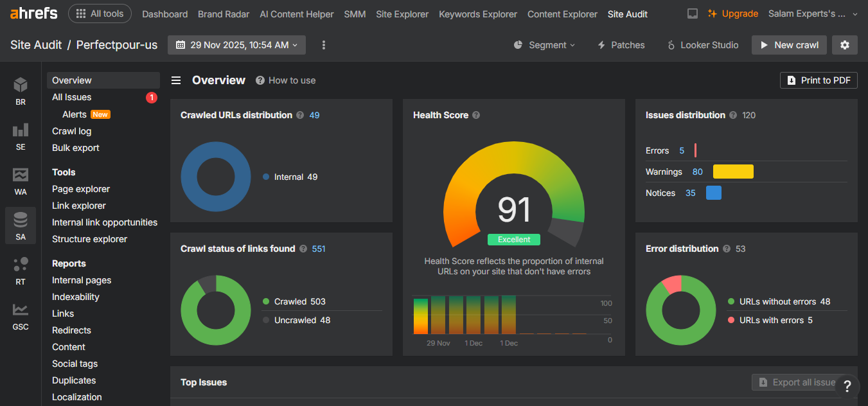Screen dimensions: 868x406
Task: Click the Upgrade sparkle link
Action: 733,13
